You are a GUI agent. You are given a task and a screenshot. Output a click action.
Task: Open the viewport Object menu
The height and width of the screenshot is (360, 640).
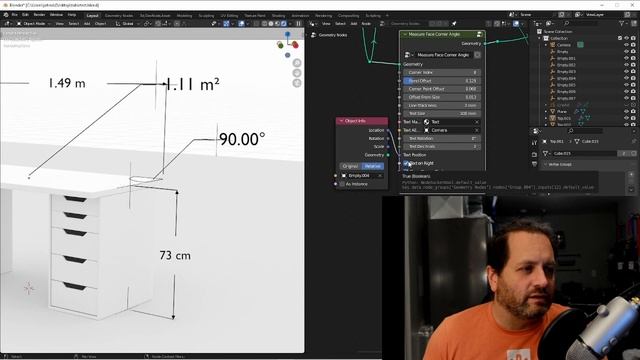pyautogui.click(x=100, y=24)
